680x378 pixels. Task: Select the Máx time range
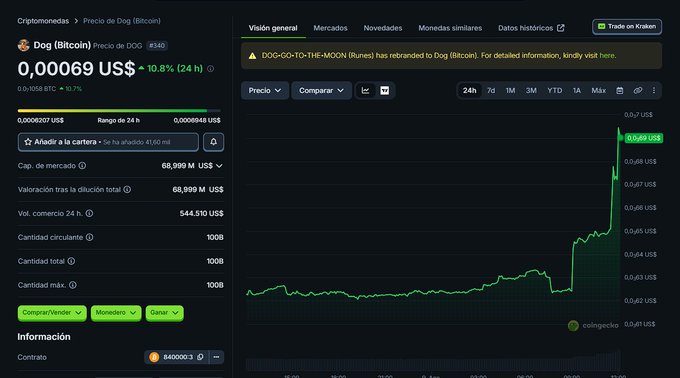pos(598,91)
